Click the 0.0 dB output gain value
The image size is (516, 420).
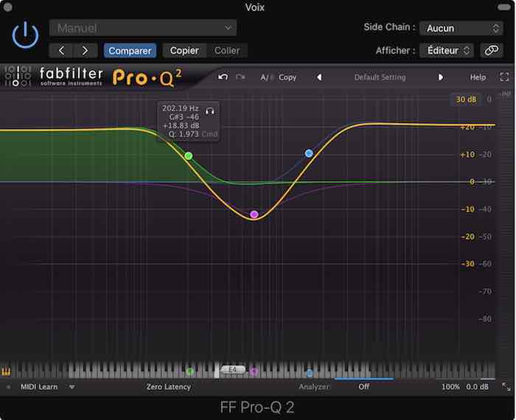point(477,387)
